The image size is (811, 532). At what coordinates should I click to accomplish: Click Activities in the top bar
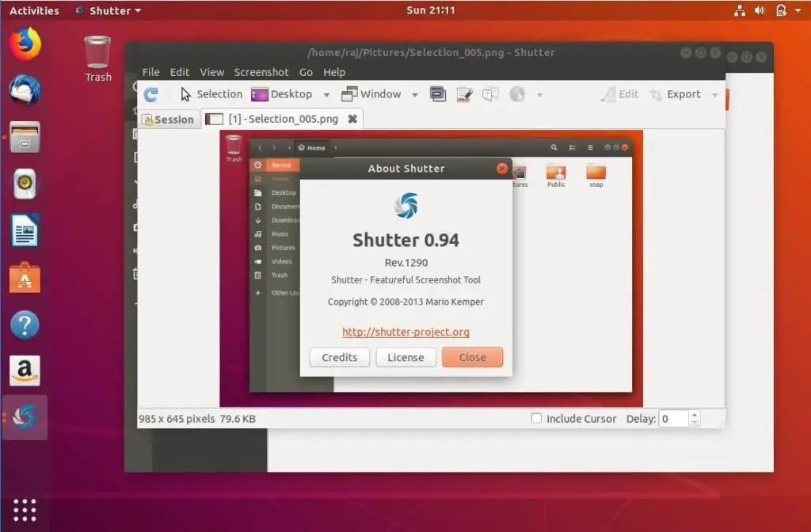tap(34, 10)
